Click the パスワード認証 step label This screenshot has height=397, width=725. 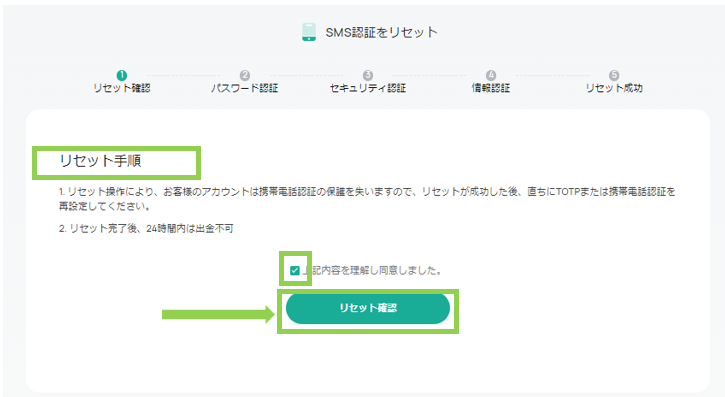245,88
